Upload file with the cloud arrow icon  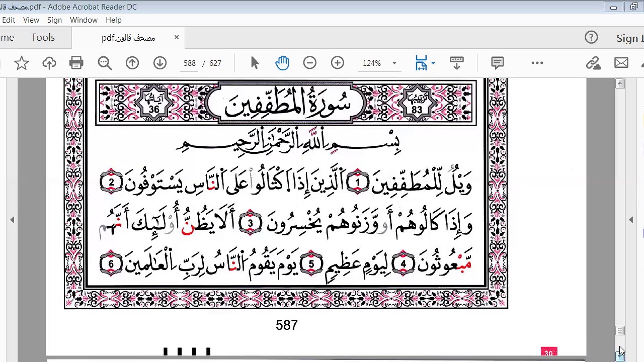49,63
